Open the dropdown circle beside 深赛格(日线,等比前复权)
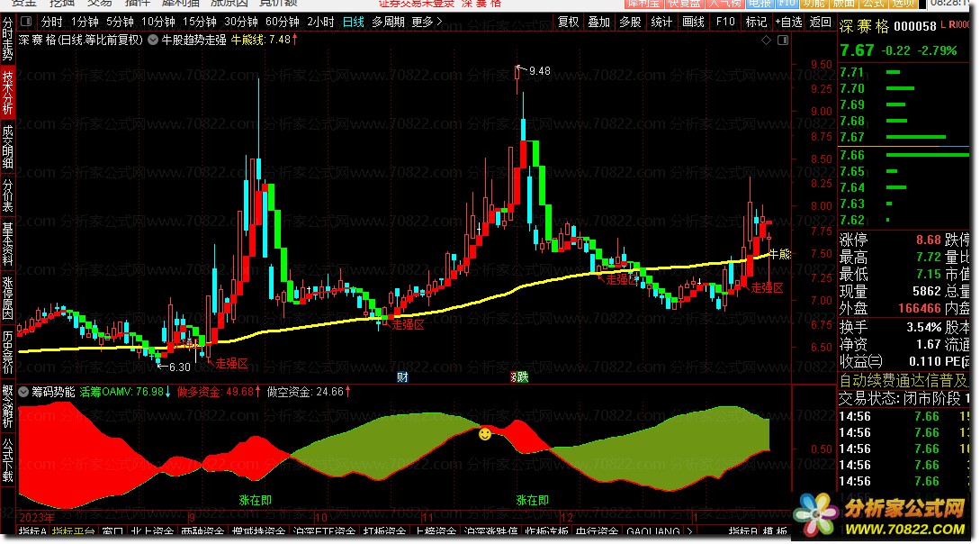The width and height of the screenshot is (980, 544). [x=153, y=40]
